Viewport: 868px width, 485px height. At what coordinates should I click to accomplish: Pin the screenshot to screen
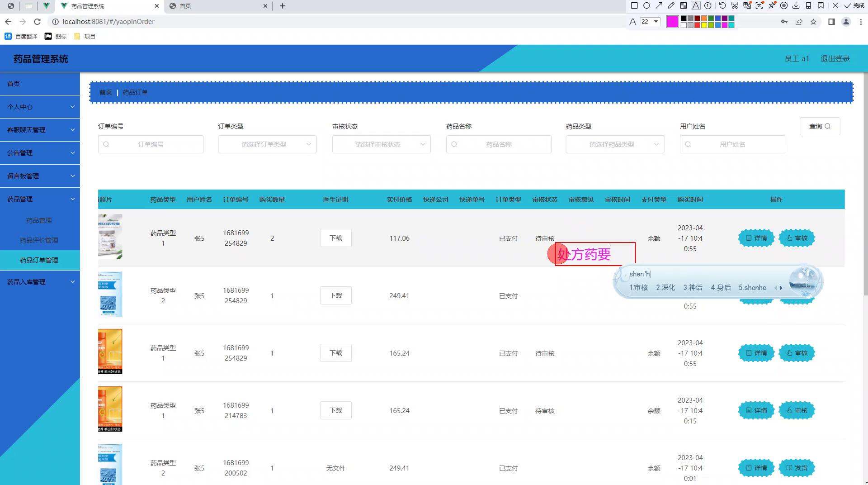(x=772, y=6)
